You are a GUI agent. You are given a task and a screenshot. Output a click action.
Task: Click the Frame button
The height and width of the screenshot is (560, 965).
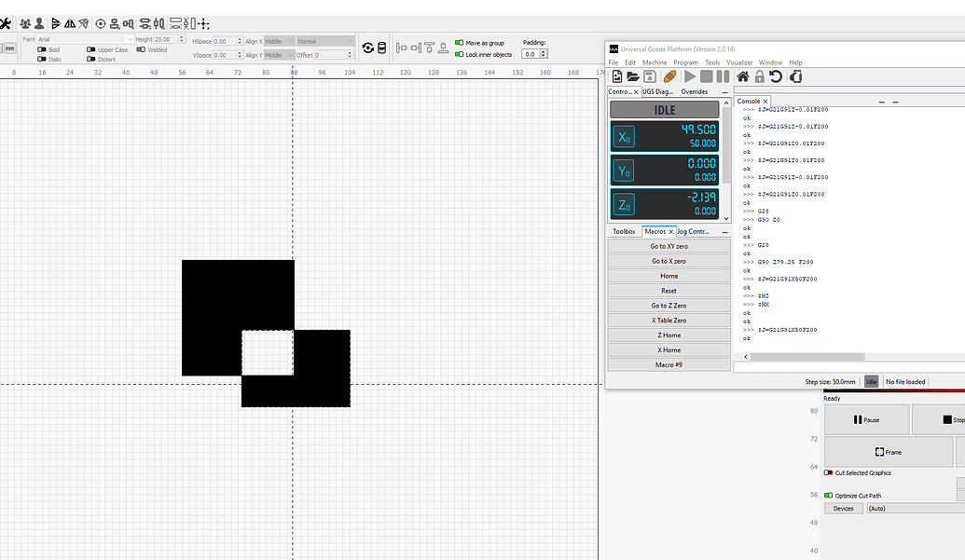pyautogui.click(x=887, y=452)
